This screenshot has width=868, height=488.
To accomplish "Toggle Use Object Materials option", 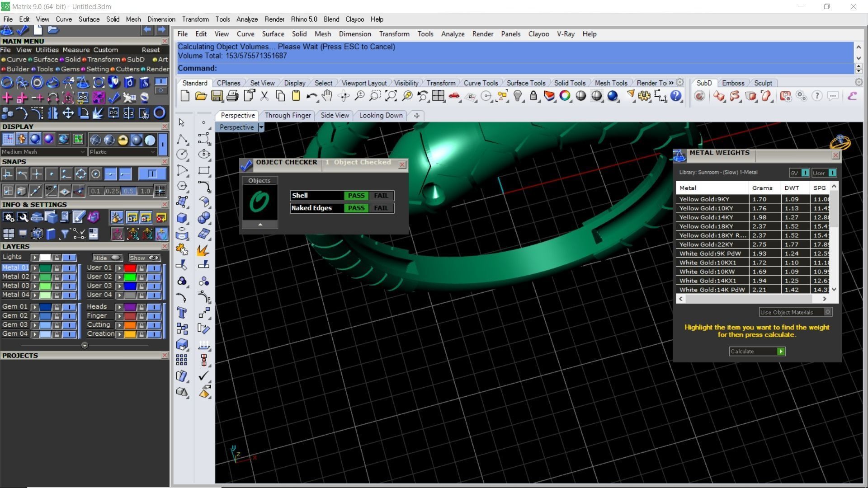I will [x=795, y=312].
